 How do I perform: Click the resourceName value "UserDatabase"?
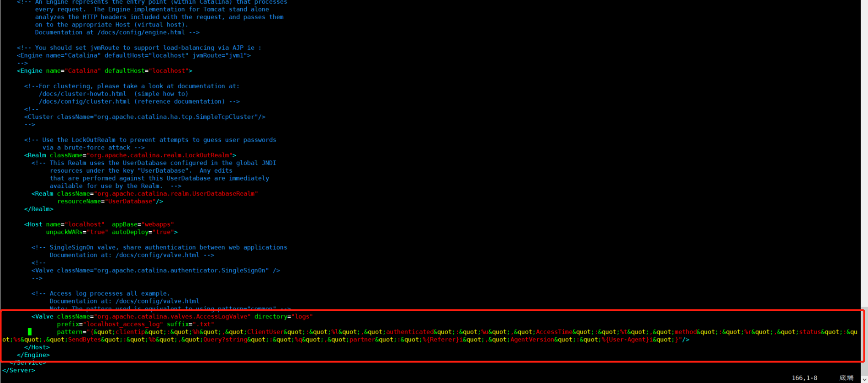coord(130,201)
